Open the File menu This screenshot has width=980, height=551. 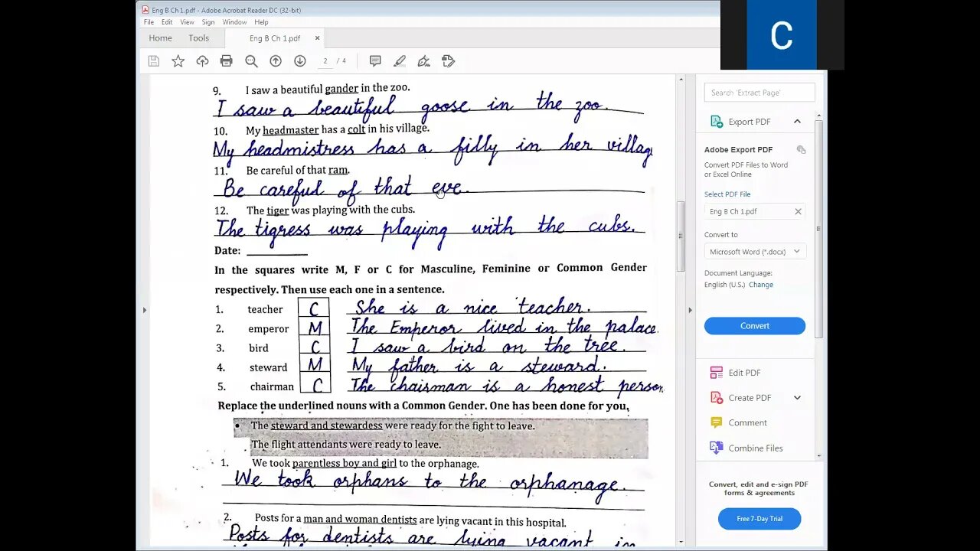pyautogui.click(x=149, y=22)
